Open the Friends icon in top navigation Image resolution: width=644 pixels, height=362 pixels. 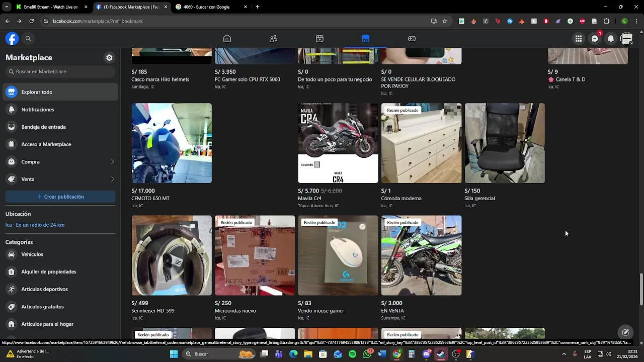coord(273,39)
